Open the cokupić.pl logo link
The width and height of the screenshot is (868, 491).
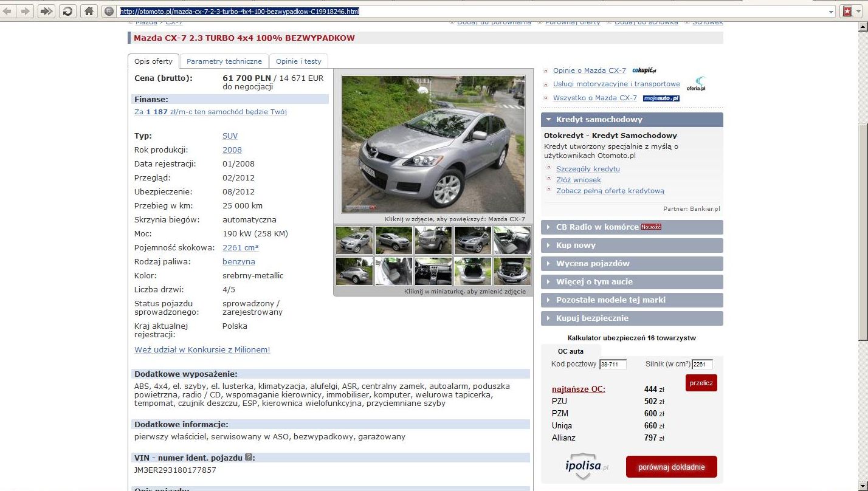(644, 70)
